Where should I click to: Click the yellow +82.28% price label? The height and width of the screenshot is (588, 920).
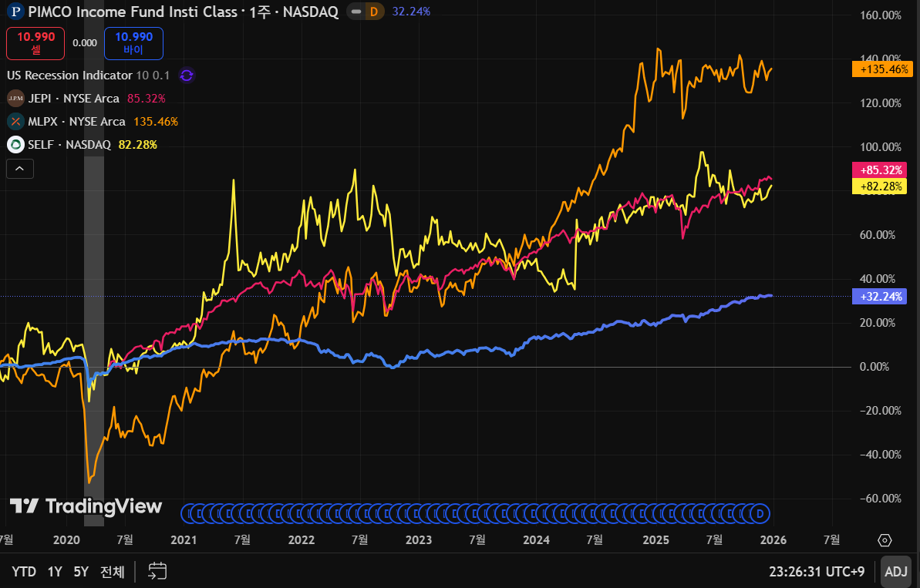[879, 186]
